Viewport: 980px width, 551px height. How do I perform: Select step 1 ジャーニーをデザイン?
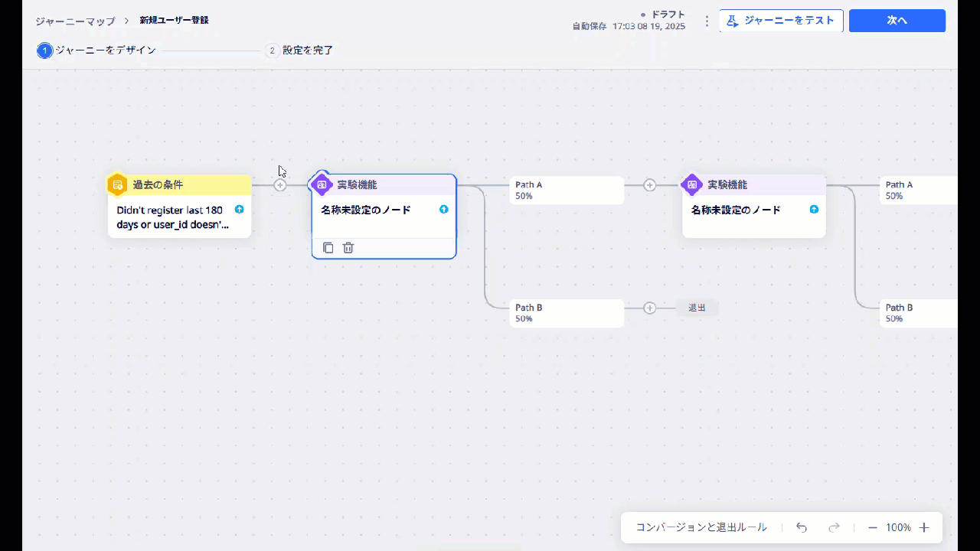coord(96,51)
